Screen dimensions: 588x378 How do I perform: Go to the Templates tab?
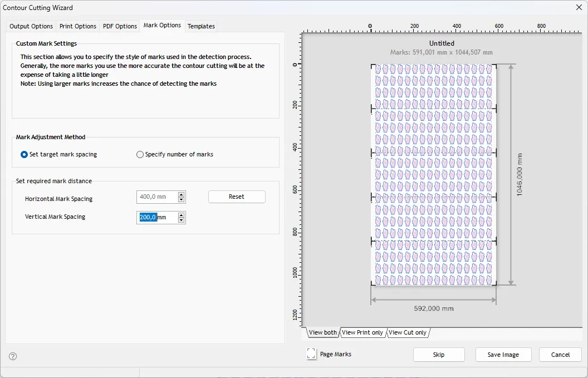coord(201,26)
